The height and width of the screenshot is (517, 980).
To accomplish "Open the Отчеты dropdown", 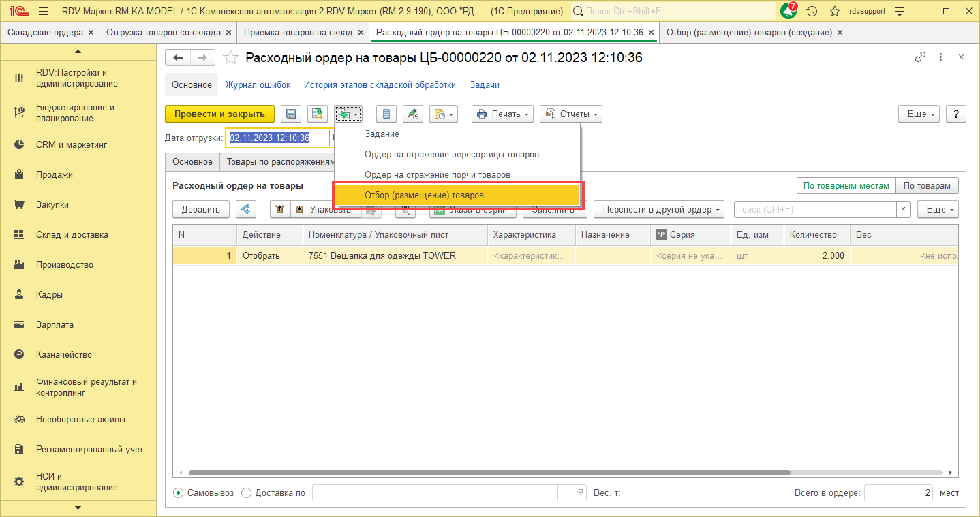I will tap(571, 114).
